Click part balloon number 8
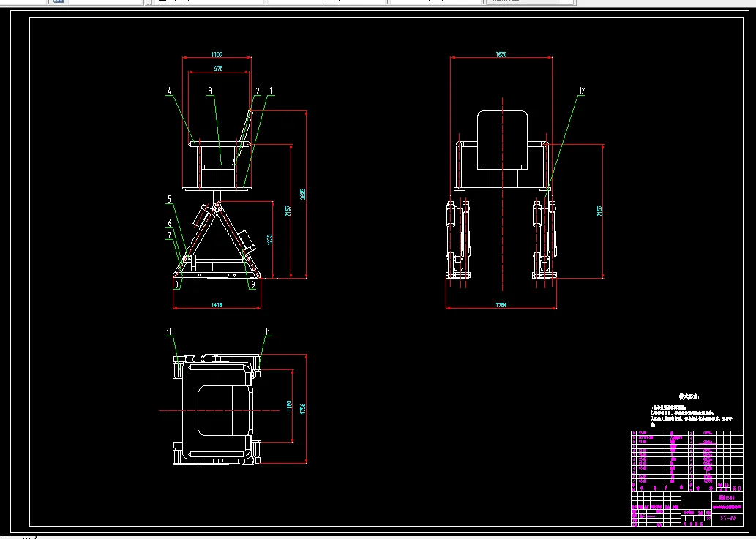The image size is (756, 539). (177, 284)
